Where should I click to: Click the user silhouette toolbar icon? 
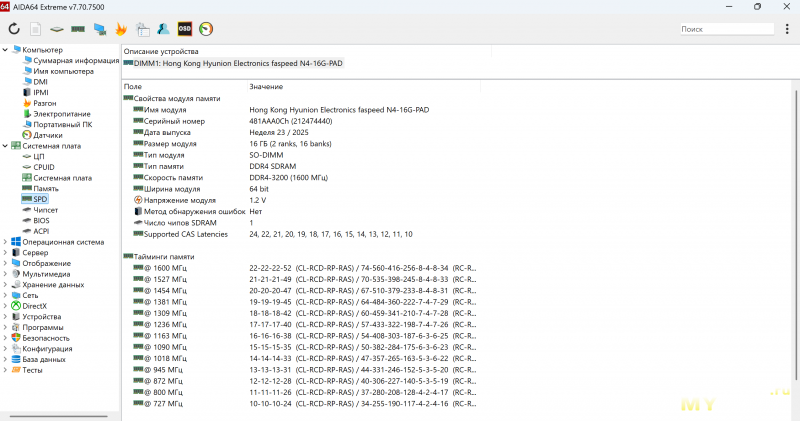click(x=163, y=29)
